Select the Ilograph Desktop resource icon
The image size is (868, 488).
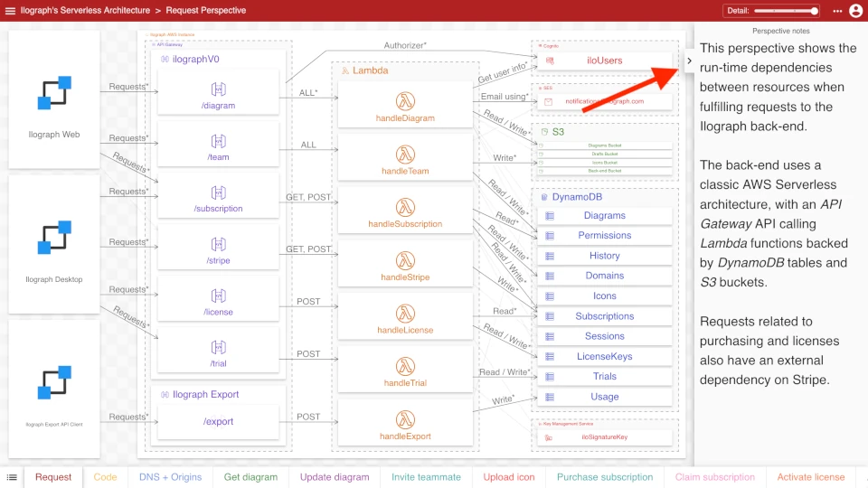tap(54, 238)
